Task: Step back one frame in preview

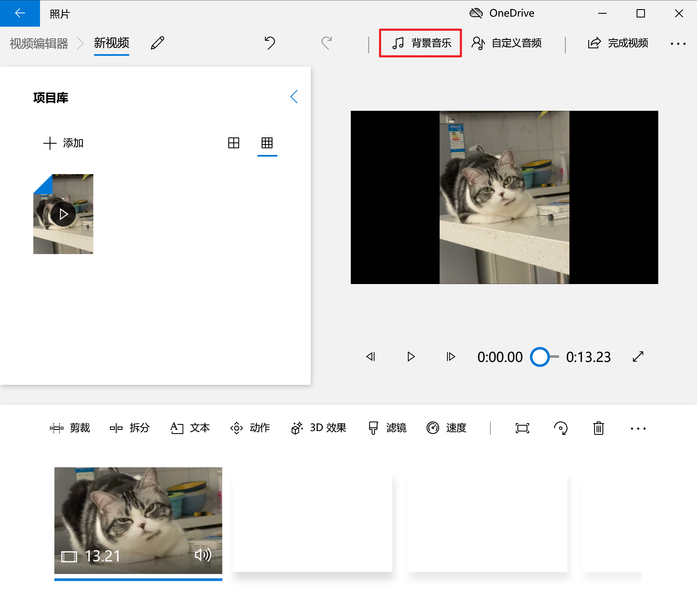Action: pyautogui.click(x=371, y=357)
